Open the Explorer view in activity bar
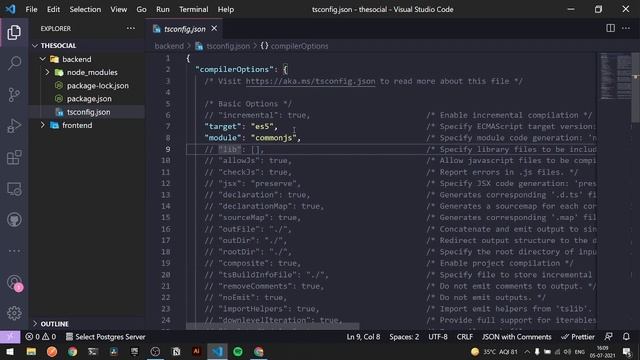 pyautogui.click(x=14, y=33)
